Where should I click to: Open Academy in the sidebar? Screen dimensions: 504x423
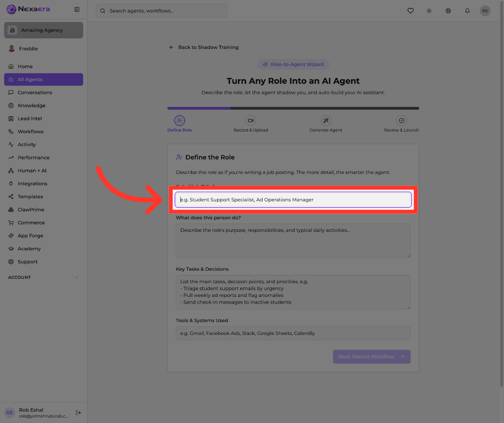click(x=43, y=249)
